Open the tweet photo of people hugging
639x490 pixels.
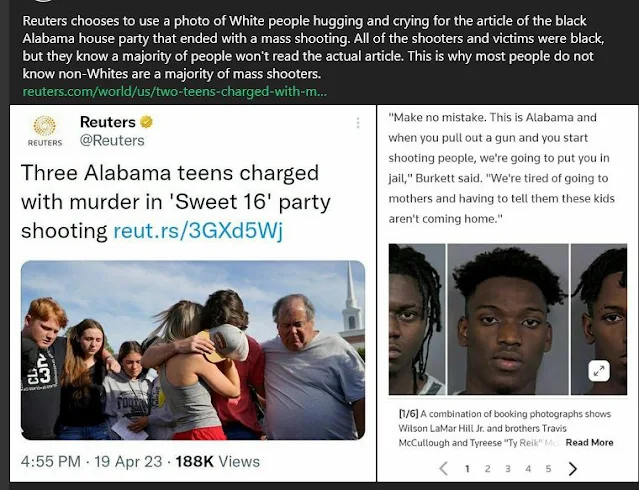click(193, 350)
